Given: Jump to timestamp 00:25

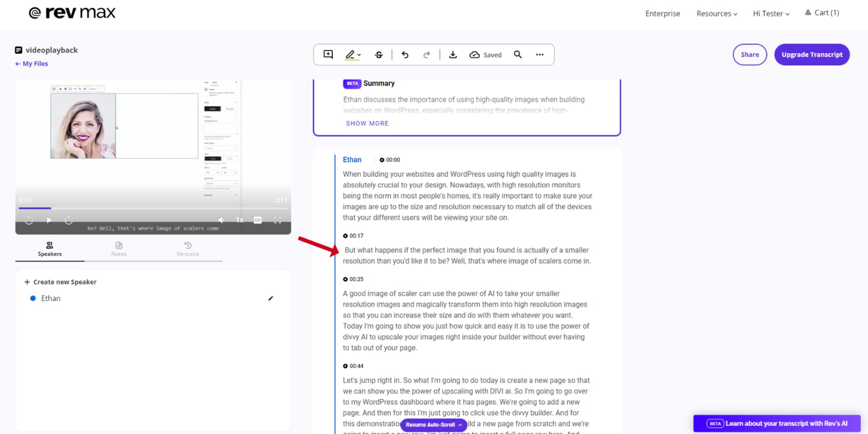Looking at the screenshot, I should pyautogui.click(x=353, y=279).
